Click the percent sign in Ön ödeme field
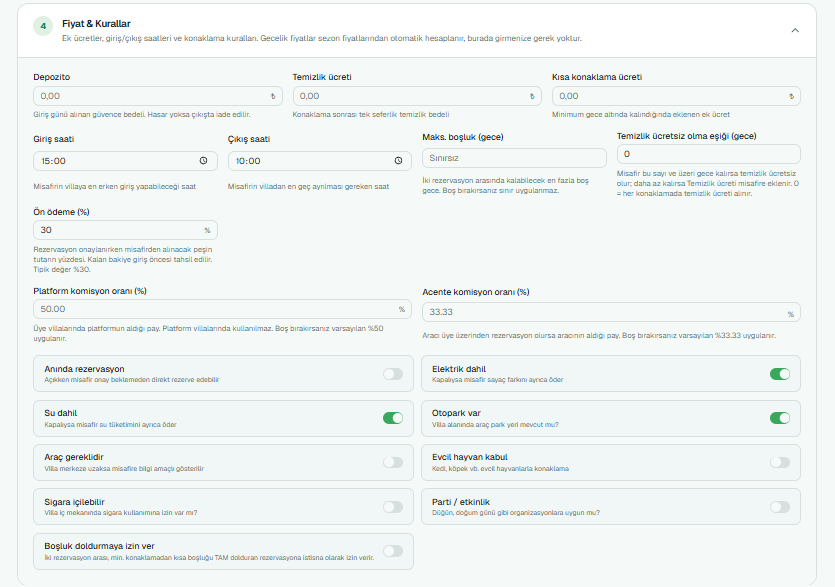 (x=207, y=230)
